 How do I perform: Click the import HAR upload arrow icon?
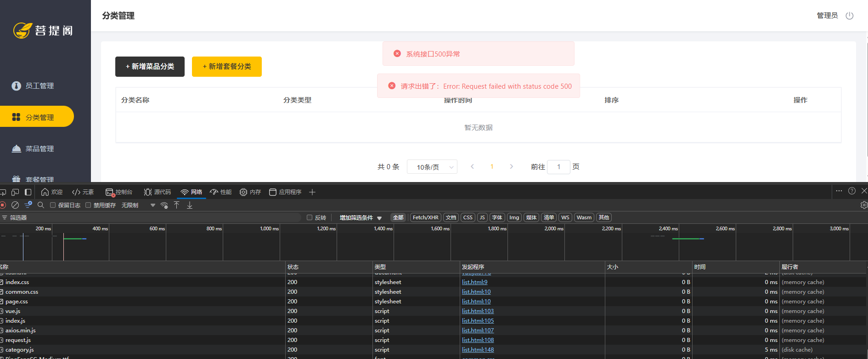coord(177,205)
